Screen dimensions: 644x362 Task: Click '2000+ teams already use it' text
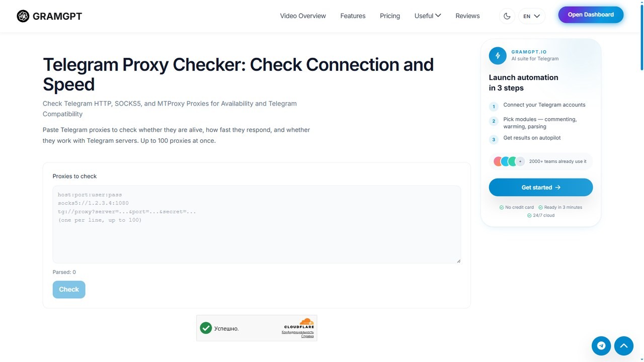click(x=557, y=161)
